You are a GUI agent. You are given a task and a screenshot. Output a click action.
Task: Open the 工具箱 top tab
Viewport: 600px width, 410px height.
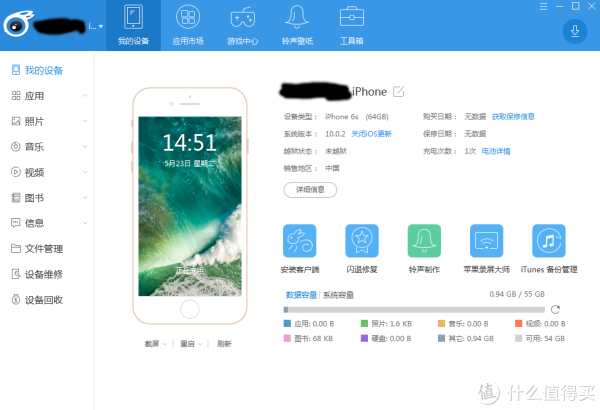pyautogui.click(x=352, y=25)
